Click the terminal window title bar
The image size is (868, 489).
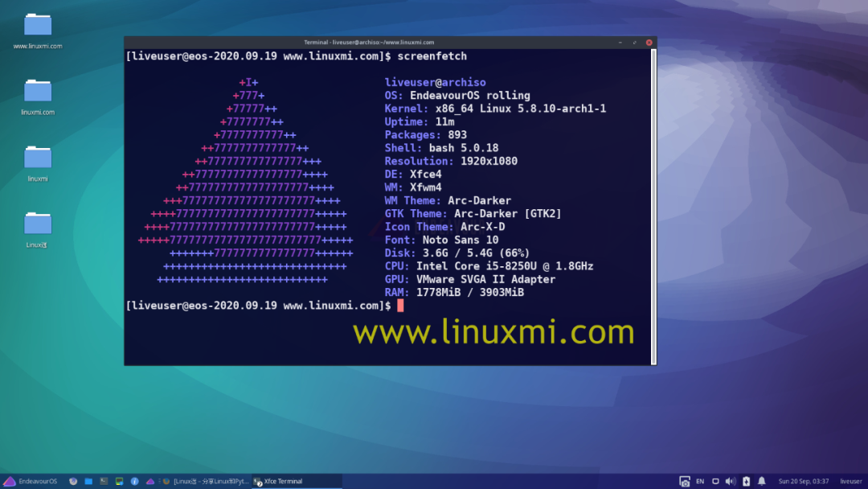[x=369, y=42]
